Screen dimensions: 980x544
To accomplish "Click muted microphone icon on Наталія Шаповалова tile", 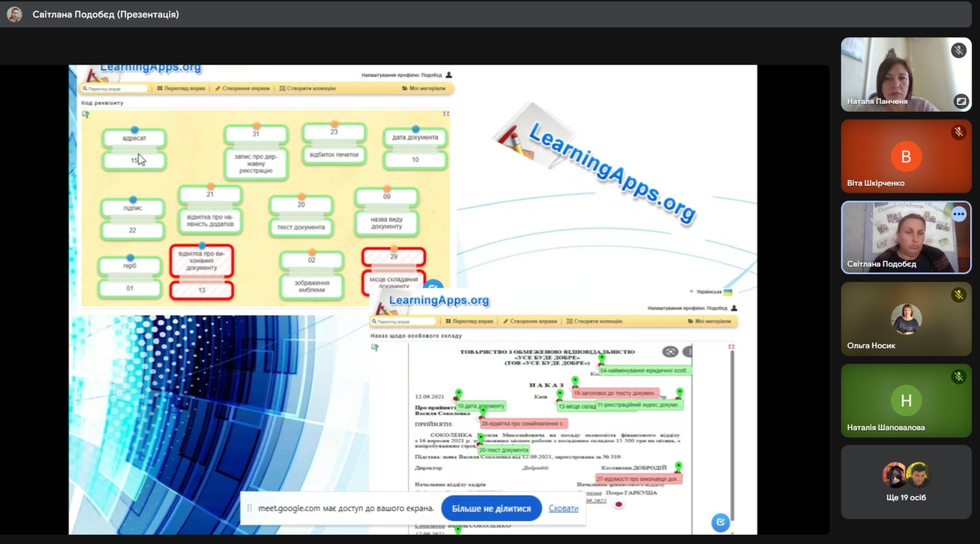I will pyautogui.click(x=958, y=377).
